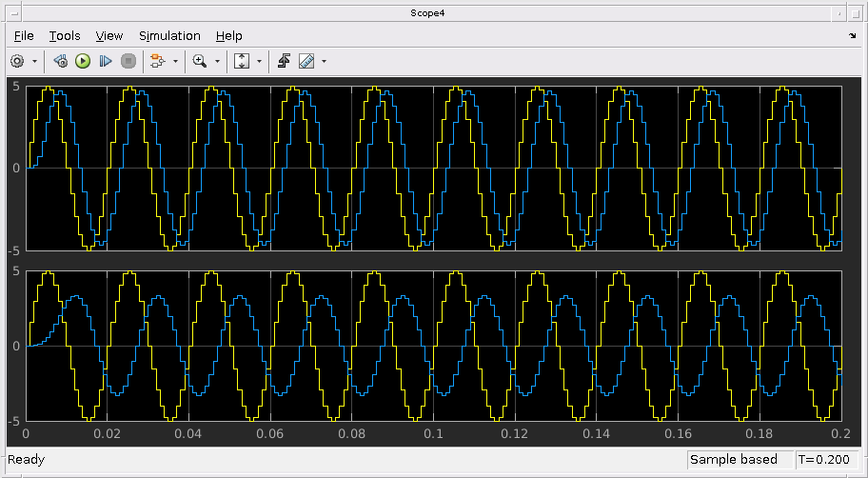Viewport: 868px width, 478px height.
Task: Click the Step Back button
Action: point(60,61)
